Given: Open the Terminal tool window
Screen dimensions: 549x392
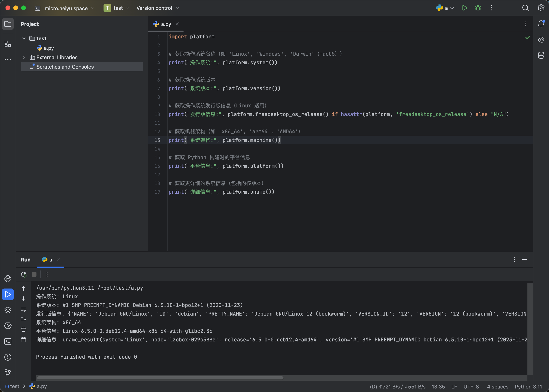Looking at the screenshot, I should (x=8, y=341).
